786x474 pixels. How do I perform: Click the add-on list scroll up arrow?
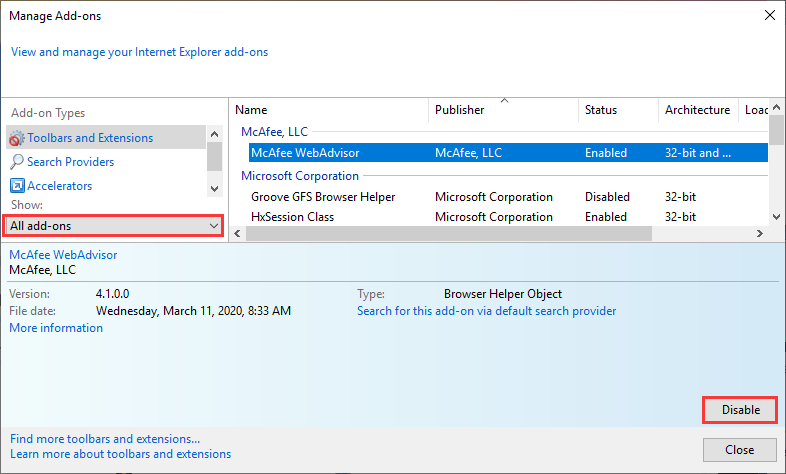click(776, 107)
